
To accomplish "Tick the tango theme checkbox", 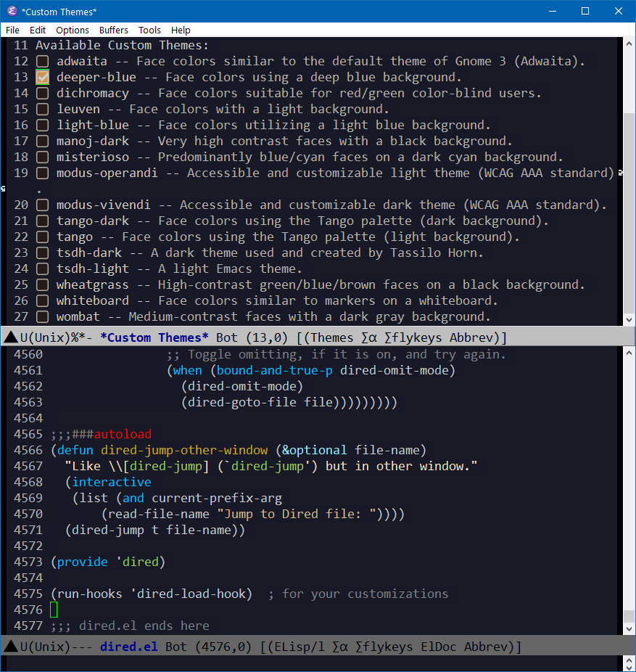I will 42,237.
